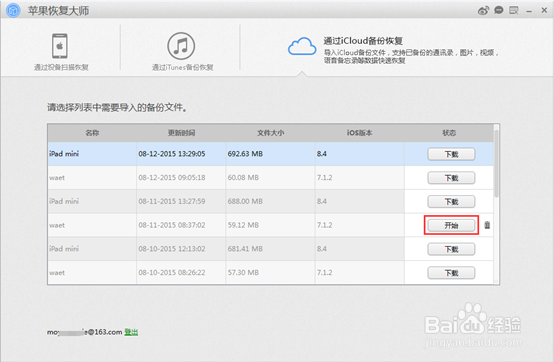Click the app logo icon in title bar
Image resolution: width=554 pixels, height=362 pixels.
point(13,10)
